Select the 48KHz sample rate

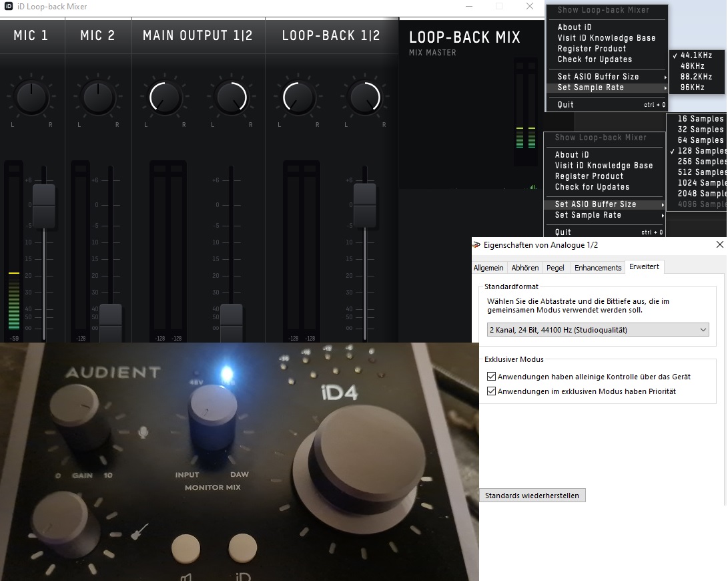[696, 66]
